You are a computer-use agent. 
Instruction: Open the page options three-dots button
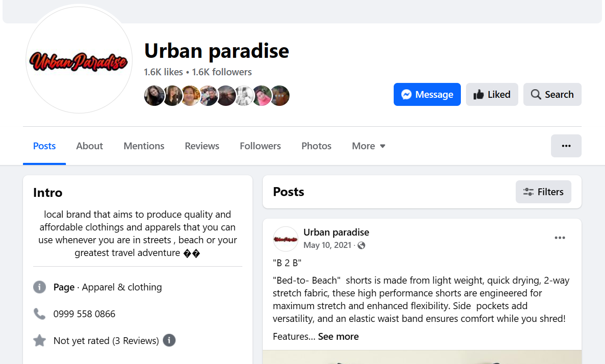click(x=566, y=146)
